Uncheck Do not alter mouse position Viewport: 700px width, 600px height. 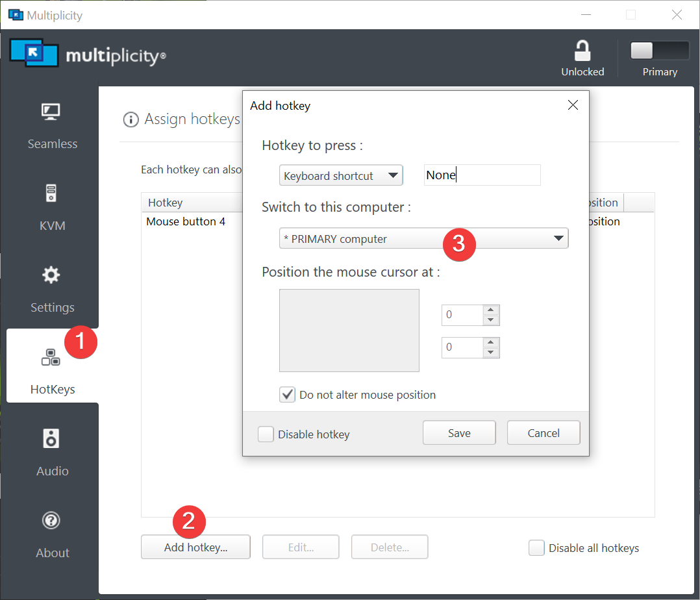(x=287, y=395)
